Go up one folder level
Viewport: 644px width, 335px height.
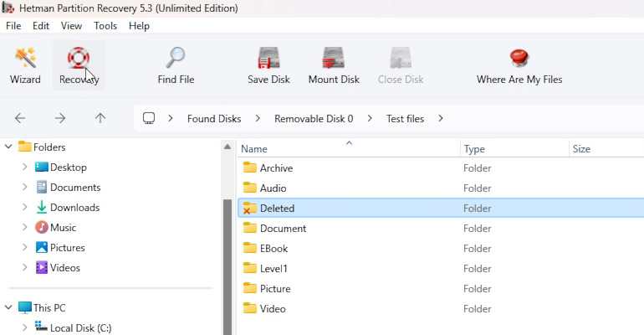click(100, 118)
